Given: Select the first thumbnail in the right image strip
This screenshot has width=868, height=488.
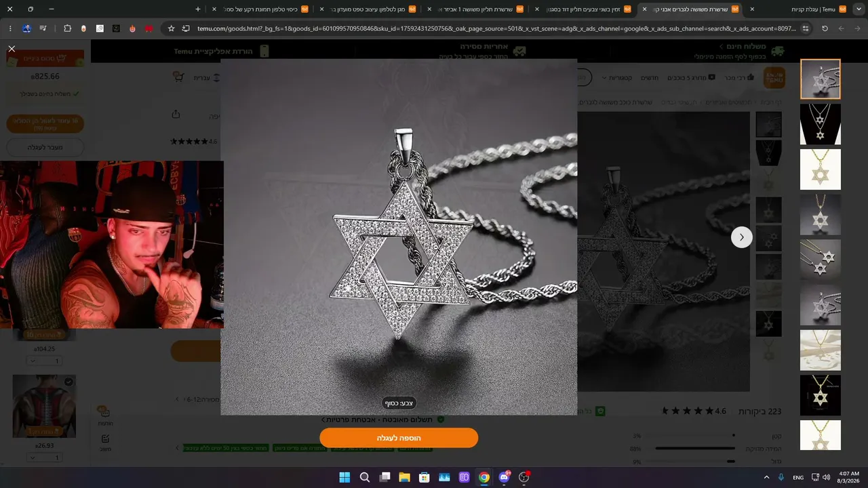Looking at the screenshot, I should (821, 79).
